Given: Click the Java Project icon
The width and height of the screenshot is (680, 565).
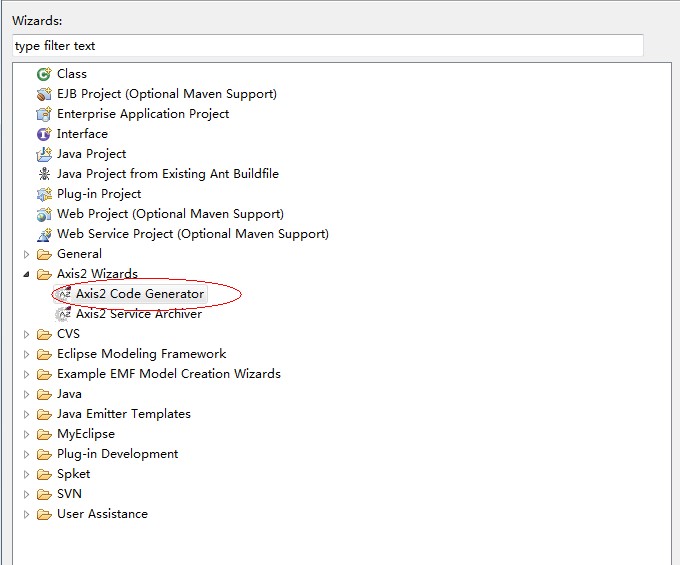Looking at the screenshot, I should pos(44,154).
